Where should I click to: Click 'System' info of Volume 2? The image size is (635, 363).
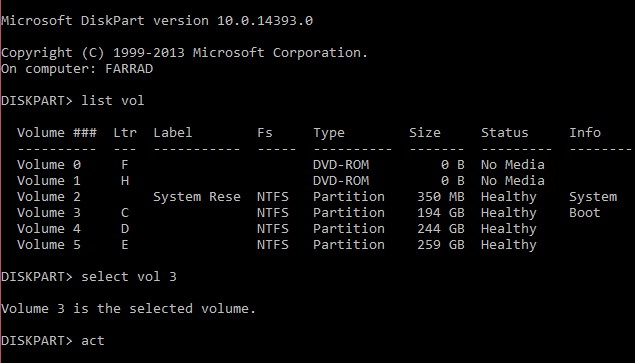(x=593, y=197)
